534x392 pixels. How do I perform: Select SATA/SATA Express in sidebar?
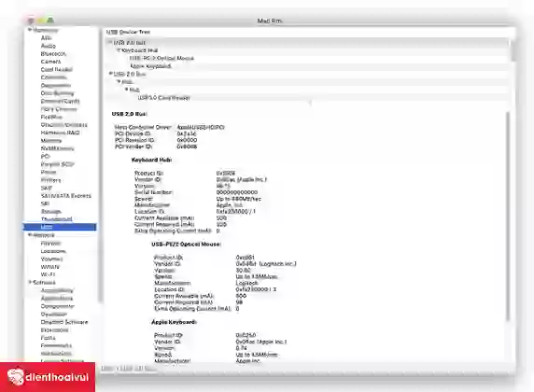pos(65,196)
